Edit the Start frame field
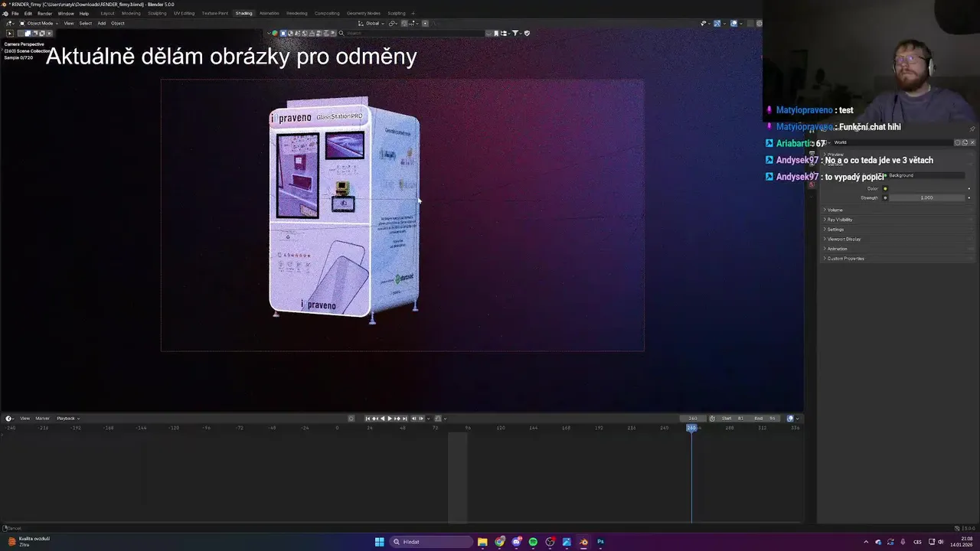This screenshot has width=980, height=551. coord(733,419)
